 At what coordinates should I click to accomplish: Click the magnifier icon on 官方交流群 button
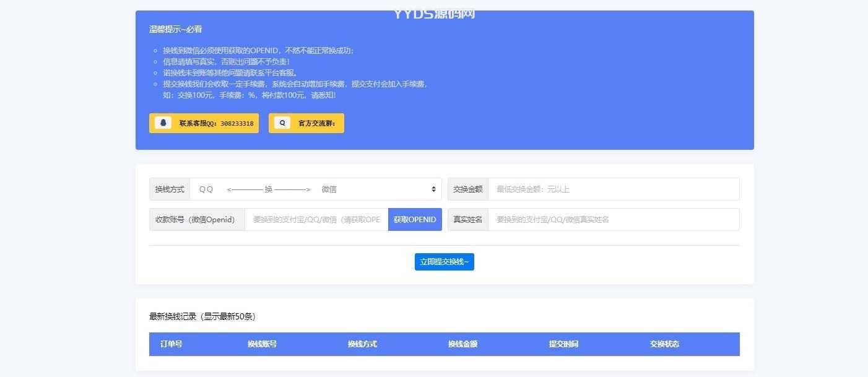click(x=282, y=123)
